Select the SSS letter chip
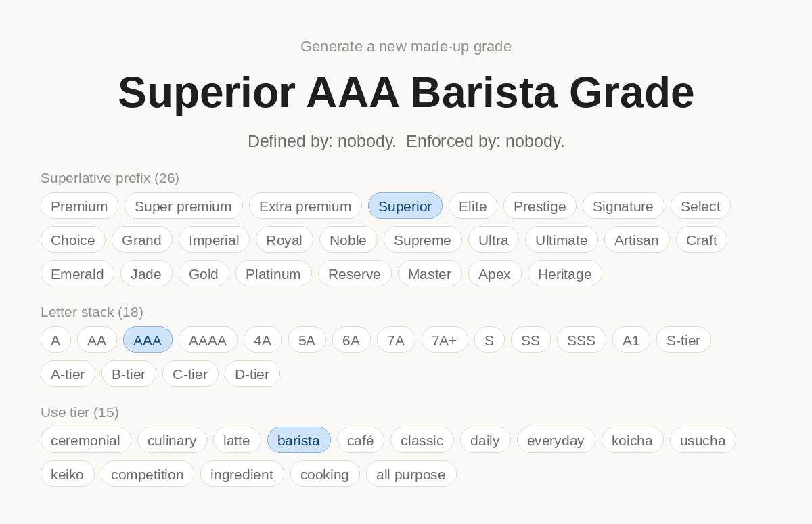Viewport: 812px width, 524px height. coord(581,340)
